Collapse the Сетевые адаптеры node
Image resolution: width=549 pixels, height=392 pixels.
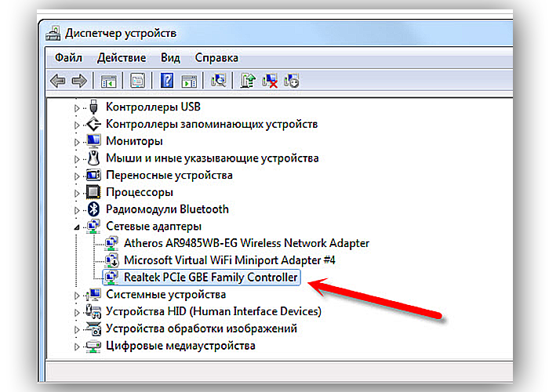77,227
